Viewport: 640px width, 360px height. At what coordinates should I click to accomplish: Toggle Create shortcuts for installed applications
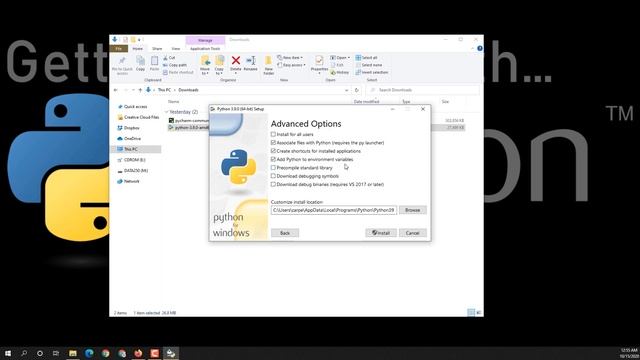[273, 151]
